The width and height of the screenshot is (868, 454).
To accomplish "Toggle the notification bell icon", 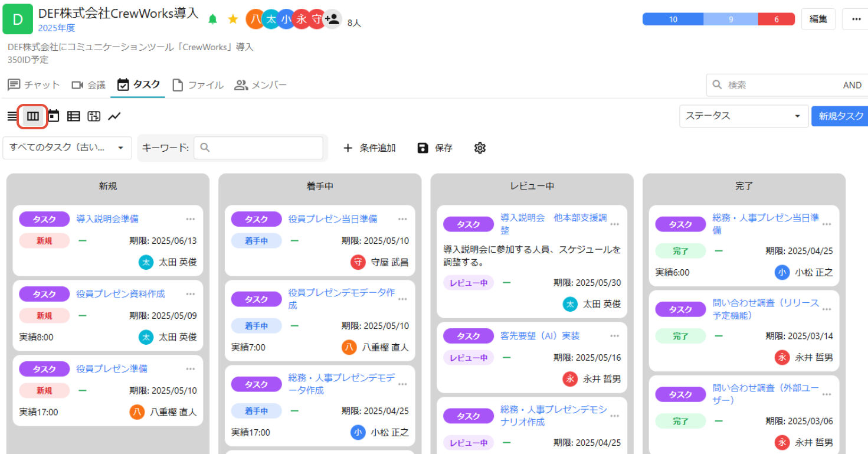I will point(213,19).
